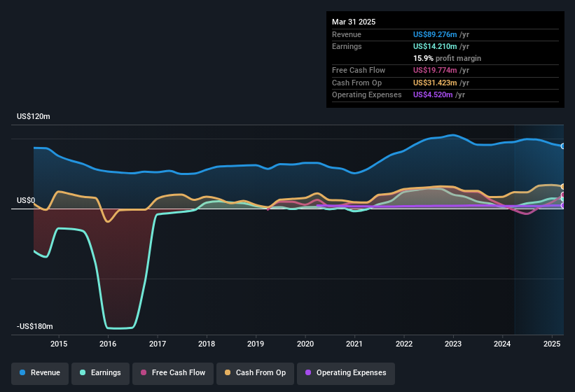The width and height of the screenshot is (575, 392).
Task: Click the US$120m y-axis label
Action: [34, 116]
